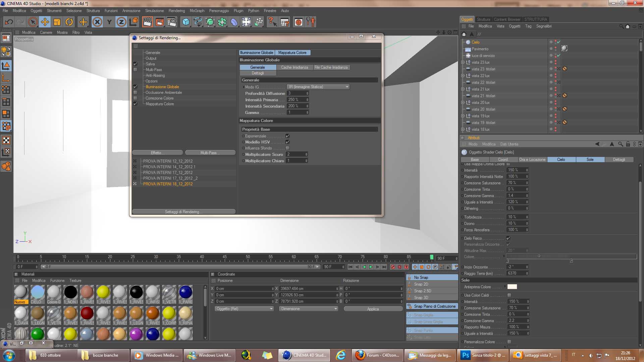Click the Anteprima Colore swatch
Screen dimensions: 644x362
click(512, 287)
